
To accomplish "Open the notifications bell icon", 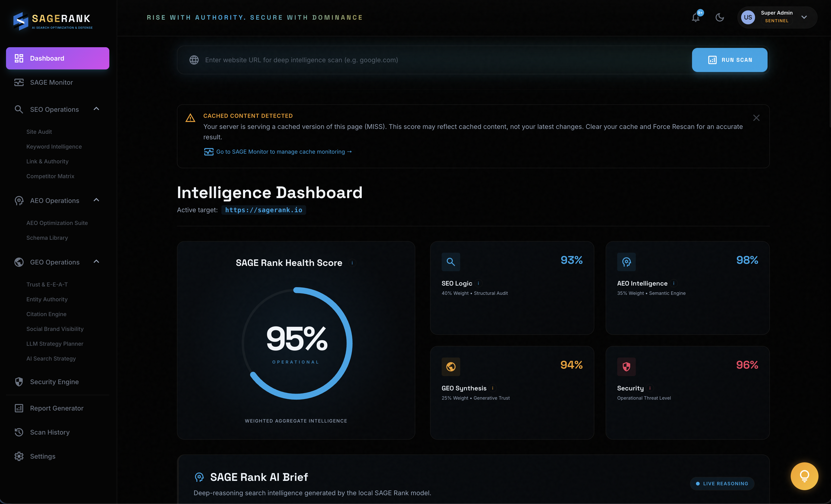I will (x=696, y=17).
